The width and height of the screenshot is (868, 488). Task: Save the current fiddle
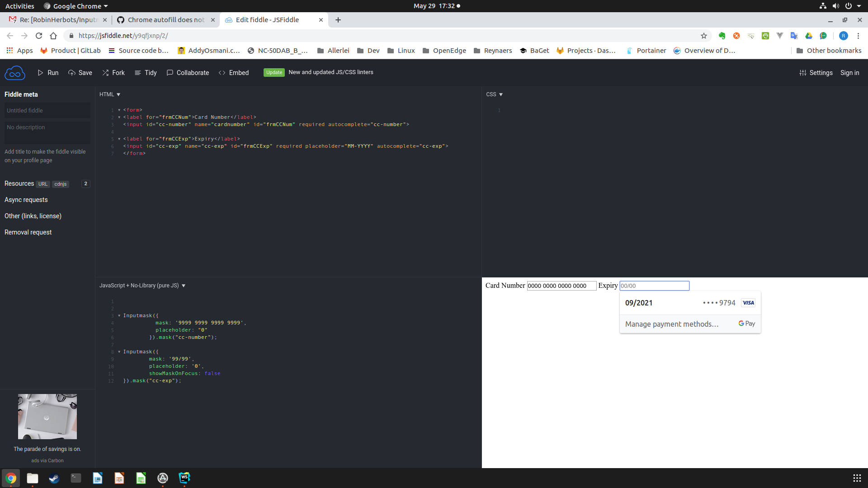tap(80, 72)
